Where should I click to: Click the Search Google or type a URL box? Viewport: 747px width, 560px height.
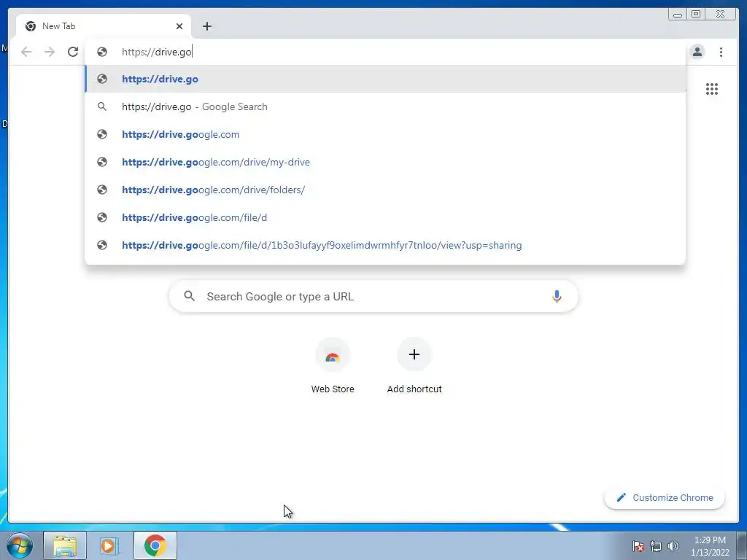(373, 296)
